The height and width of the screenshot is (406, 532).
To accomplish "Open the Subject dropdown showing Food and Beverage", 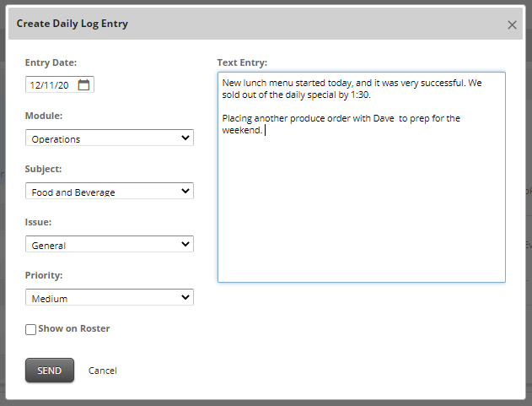I will coord(110,192).
